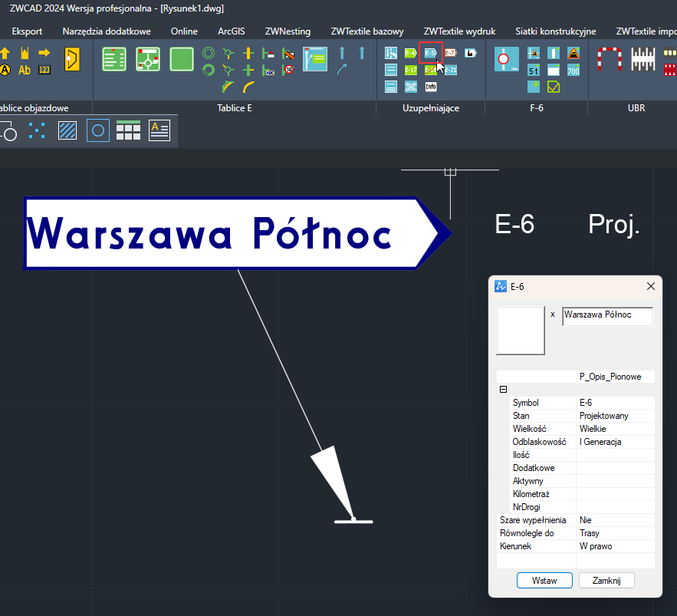The image size is (677, 616).
Task: Click the table grid icon
Action: pyautogui.click(x=128, y=131)
